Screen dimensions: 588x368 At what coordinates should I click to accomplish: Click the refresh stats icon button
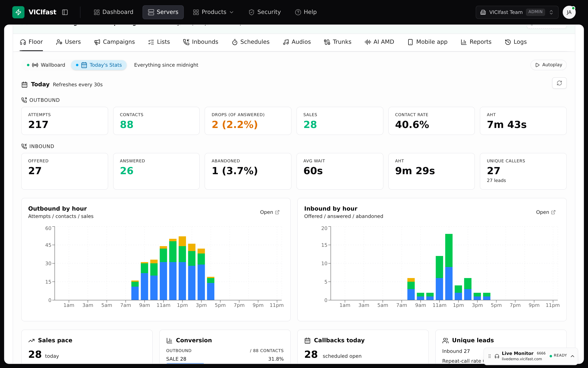point(559,83)
